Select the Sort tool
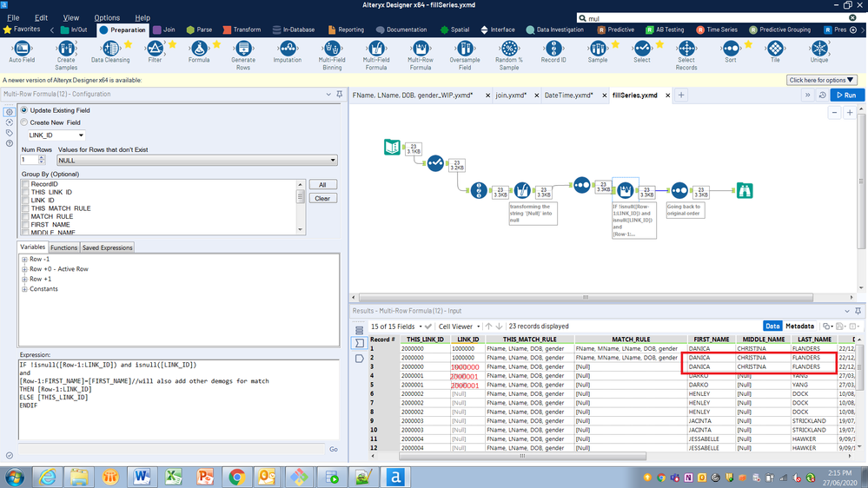The width and height of the screenshot is (868, 488). pos(730,52)
